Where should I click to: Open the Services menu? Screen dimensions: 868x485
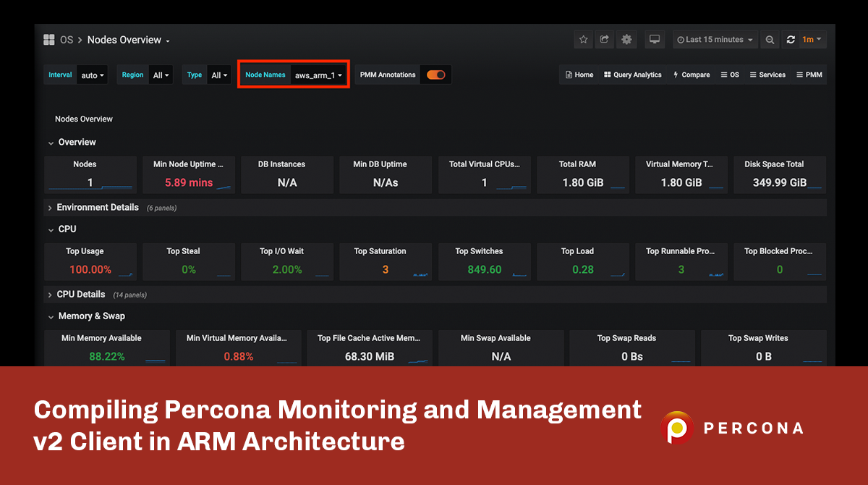tap(767, 75)
